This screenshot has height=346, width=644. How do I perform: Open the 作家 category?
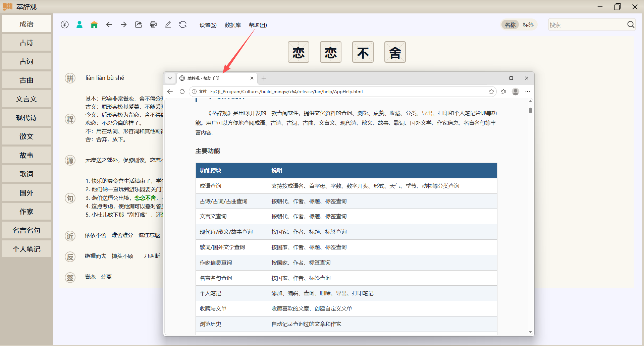pyautogui.click(x=26, y=212)
